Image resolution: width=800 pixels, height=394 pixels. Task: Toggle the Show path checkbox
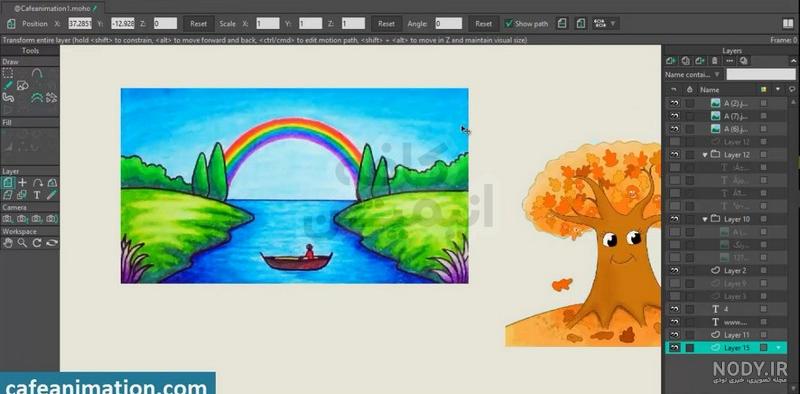[x=508, y=23]
